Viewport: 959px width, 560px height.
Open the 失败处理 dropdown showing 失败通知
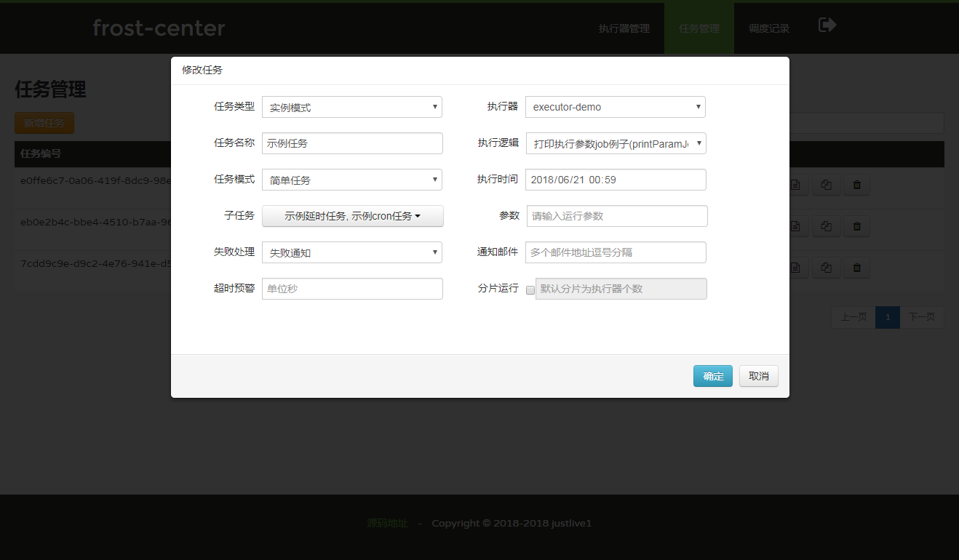(352, 252)
